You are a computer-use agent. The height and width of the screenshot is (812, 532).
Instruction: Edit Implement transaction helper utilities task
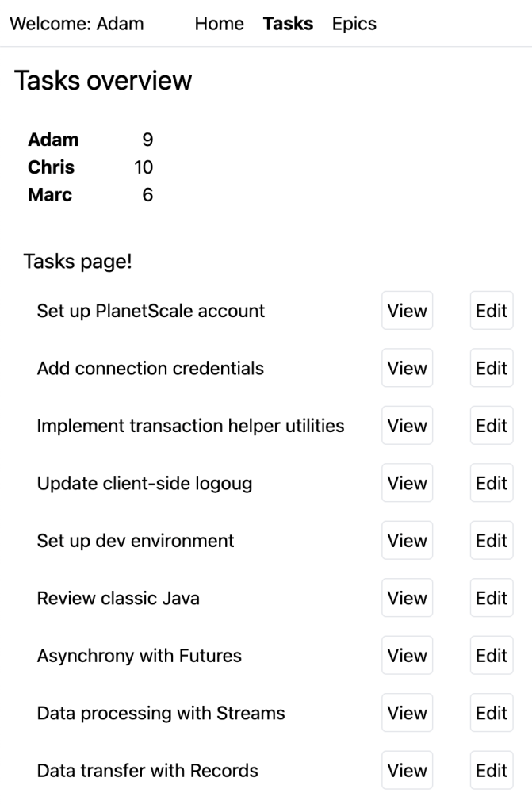(492, 426)
